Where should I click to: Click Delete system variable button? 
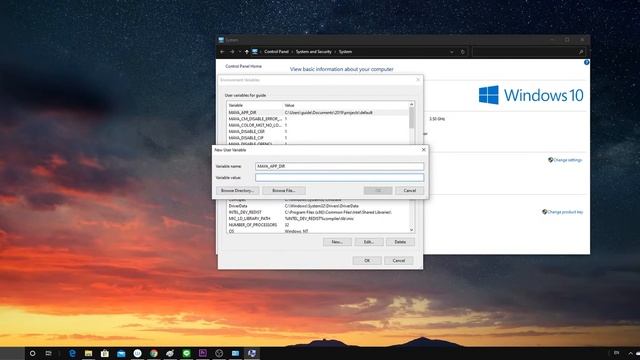coord(400,242)
